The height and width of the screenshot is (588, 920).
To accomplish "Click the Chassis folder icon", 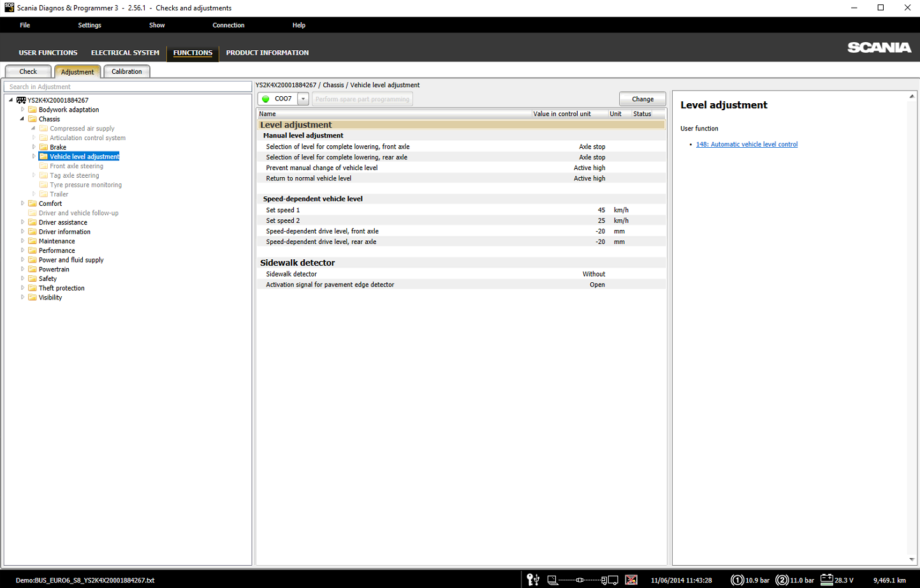I will coord(33,119).
